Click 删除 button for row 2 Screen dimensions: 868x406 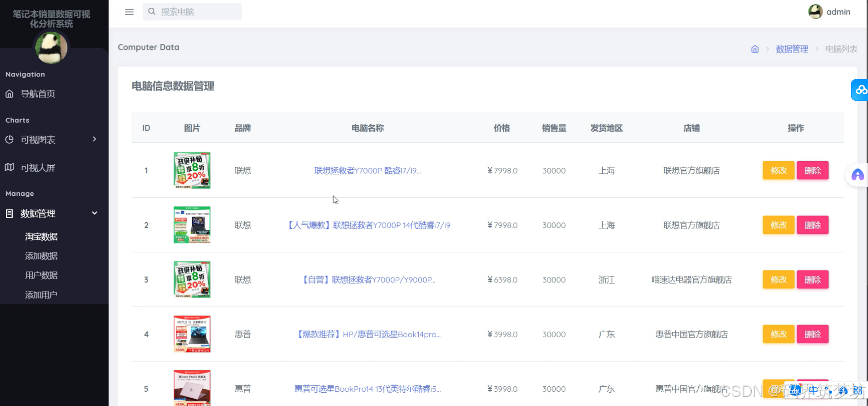813,225
